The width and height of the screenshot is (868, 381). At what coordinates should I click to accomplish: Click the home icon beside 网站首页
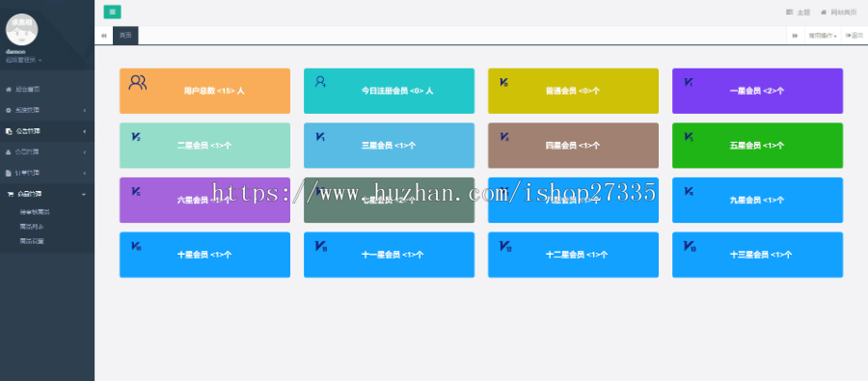click(x=824, y=12)
